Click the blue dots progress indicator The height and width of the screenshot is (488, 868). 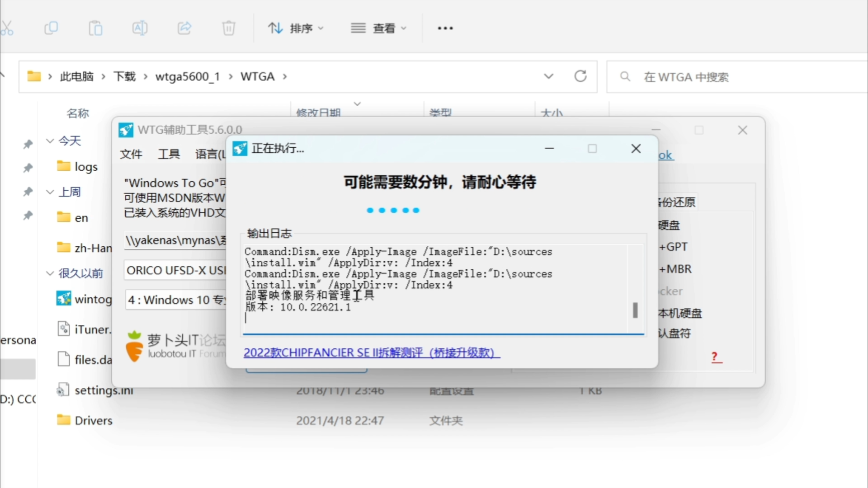coord(393,210)
